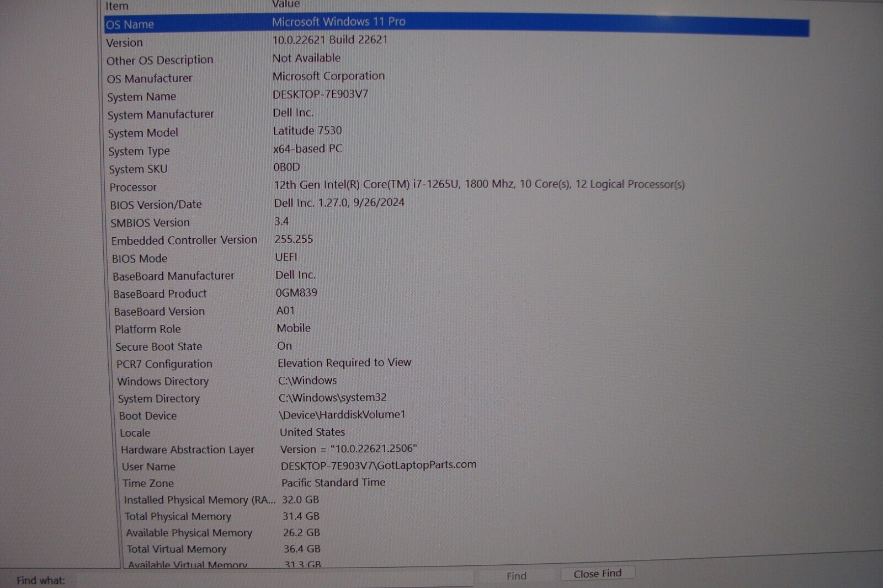Screen dimensions: 883x588
Task: Click the Microsoft Corporation value
Action: point(328,76)
